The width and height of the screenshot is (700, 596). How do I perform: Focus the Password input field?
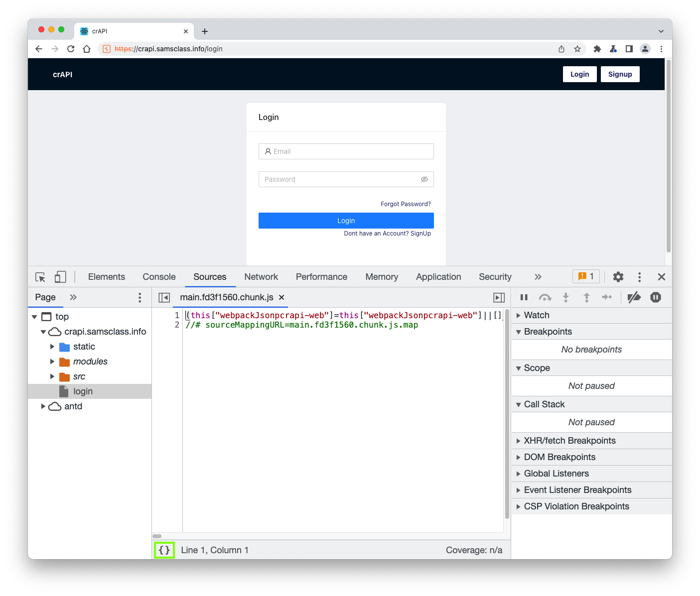point(346,179)
